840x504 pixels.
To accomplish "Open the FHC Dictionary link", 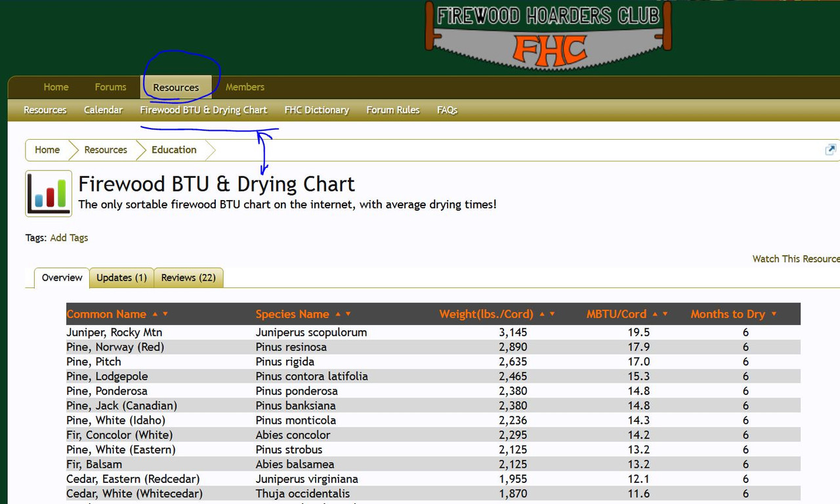I will point(316,110).
